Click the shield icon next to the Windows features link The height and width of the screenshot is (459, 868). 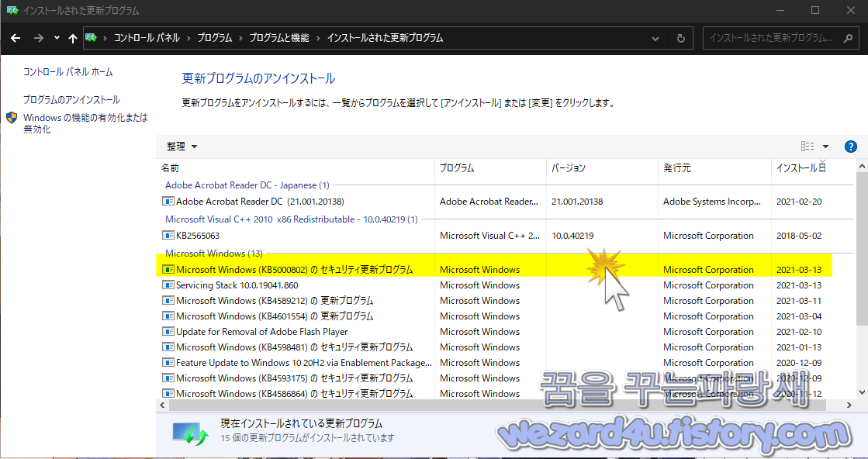click(12, 118)
